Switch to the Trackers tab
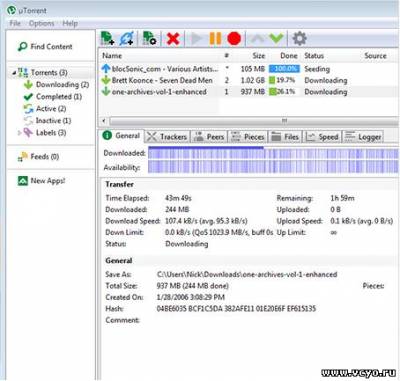This screenshot has width=400, height=381. pyautogui.click(x=167, y=137)
